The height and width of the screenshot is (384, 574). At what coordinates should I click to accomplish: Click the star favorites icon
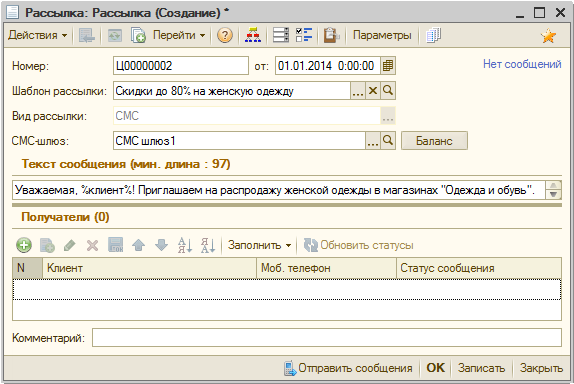pyautogui.click(x=548, y=36)
